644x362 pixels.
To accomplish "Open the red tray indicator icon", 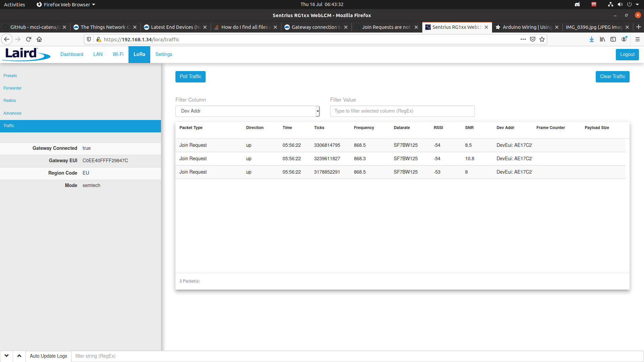I will [x=594, y=4].
